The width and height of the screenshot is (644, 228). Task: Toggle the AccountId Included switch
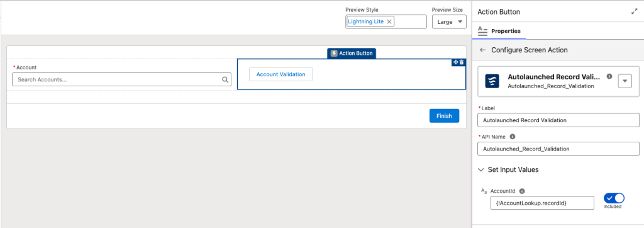(x=614, y=198)
